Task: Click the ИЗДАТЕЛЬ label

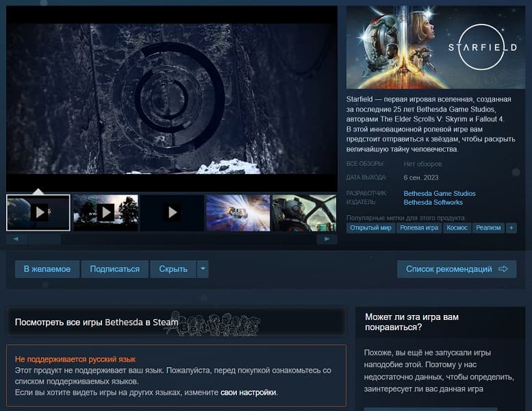Action: click(361, 202)
